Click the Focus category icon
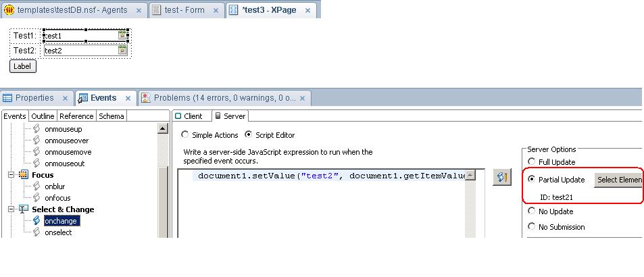 pos(23,175)
